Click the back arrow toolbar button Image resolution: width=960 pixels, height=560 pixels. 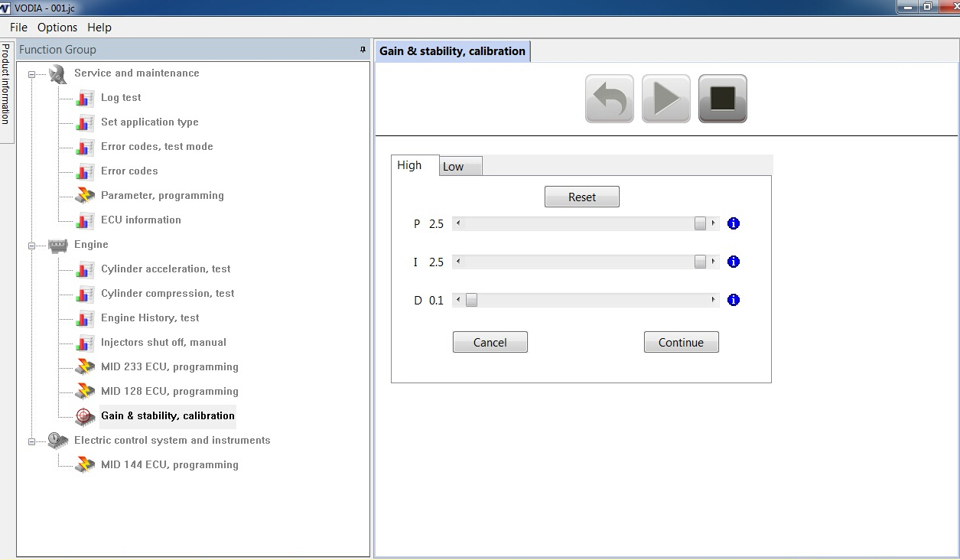[x=609, y=99]
